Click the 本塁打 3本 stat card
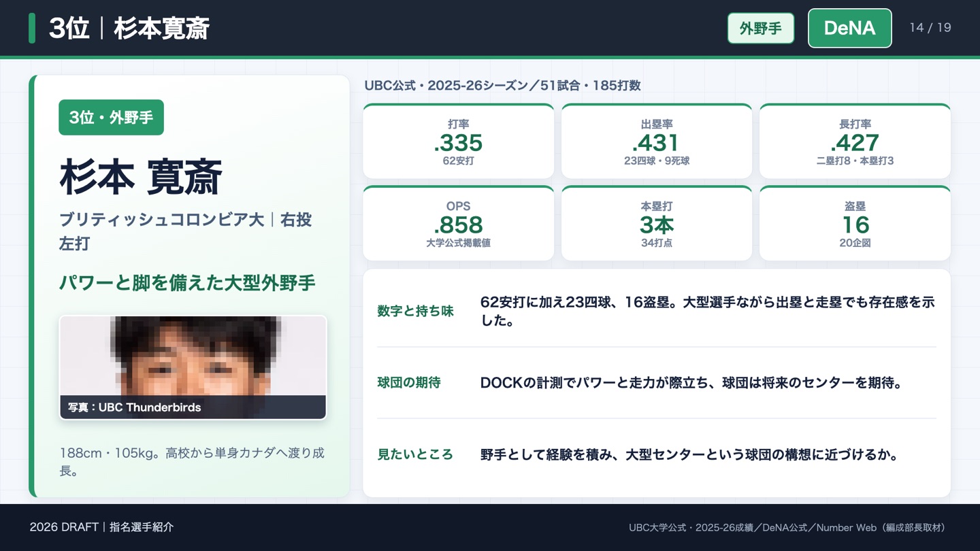 656,223
